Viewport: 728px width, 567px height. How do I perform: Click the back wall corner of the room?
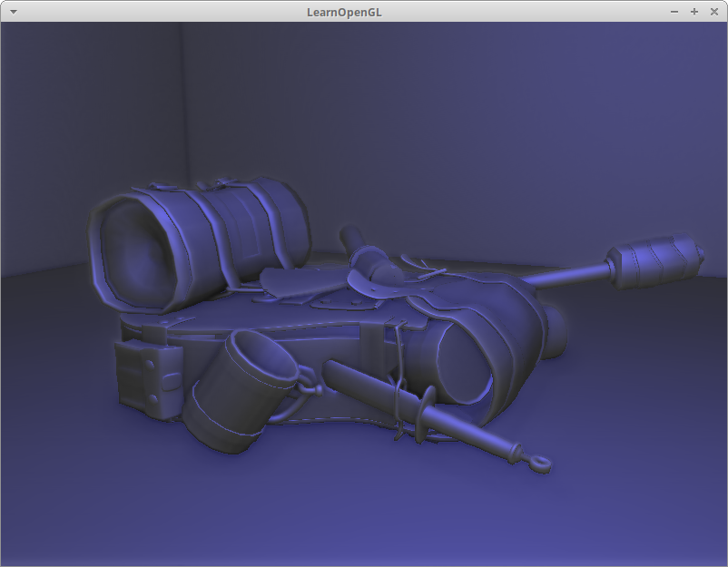coord(182,136)
